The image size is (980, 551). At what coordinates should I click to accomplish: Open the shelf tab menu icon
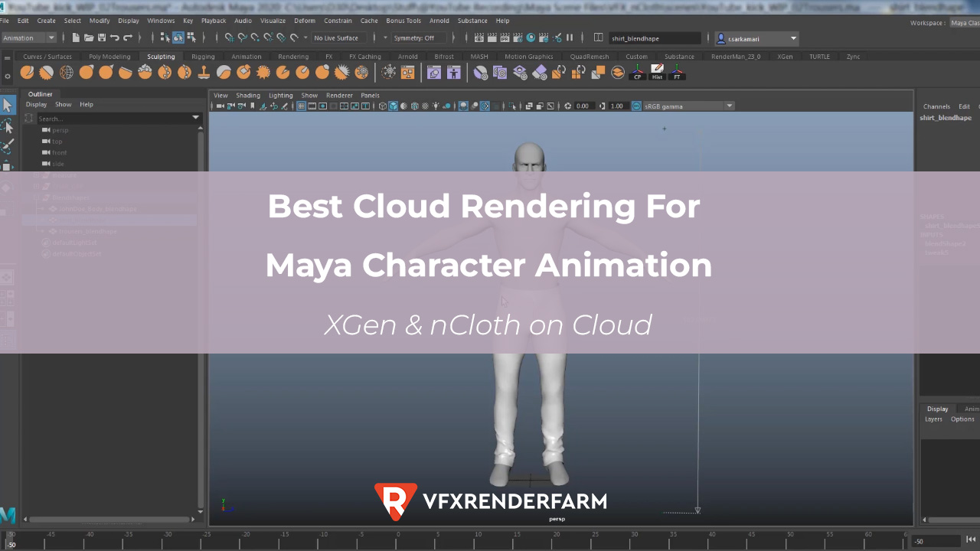[x=7, y=57]
